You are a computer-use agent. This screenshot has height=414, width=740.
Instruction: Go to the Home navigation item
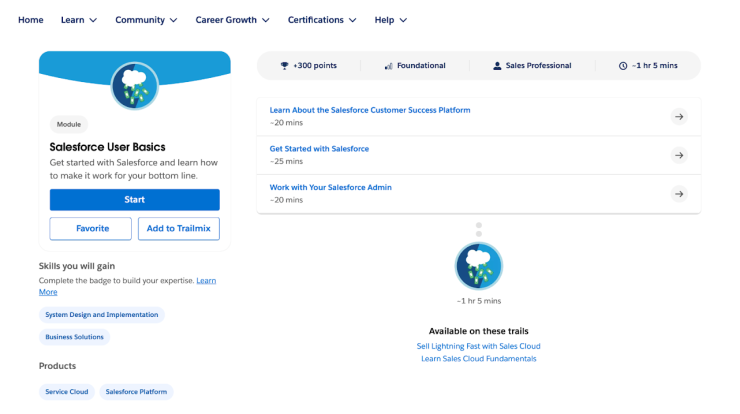[31, 20]
